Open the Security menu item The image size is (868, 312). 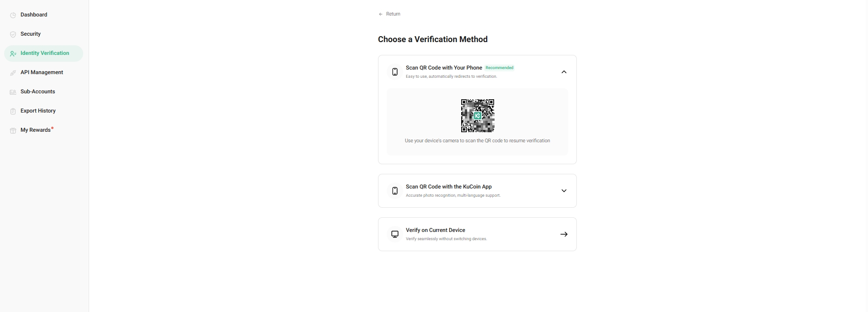(x=31, y=34)
